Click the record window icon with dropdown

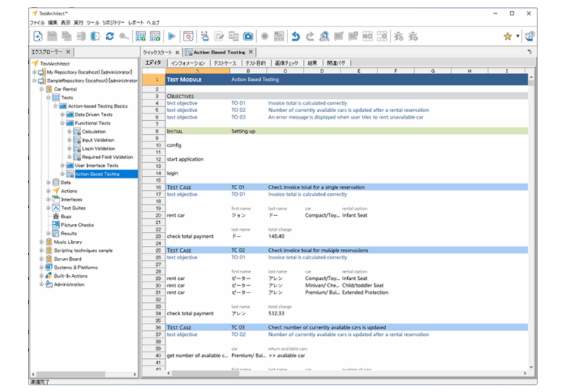click(x=189, y=36)
